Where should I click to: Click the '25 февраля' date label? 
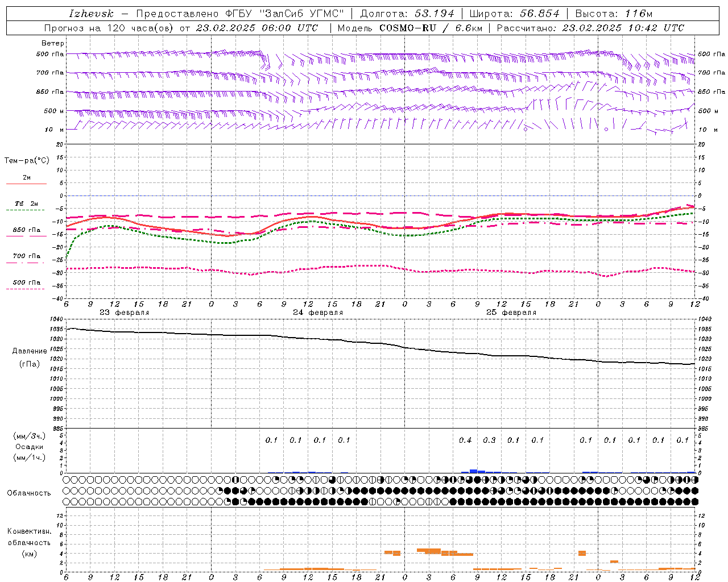(x=511, y=313)
